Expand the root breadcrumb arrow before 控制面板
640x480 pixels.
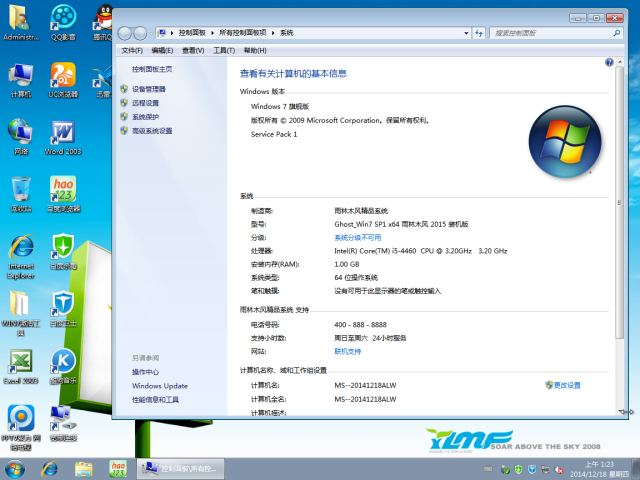pyautogui.click(x=172, y=33)
